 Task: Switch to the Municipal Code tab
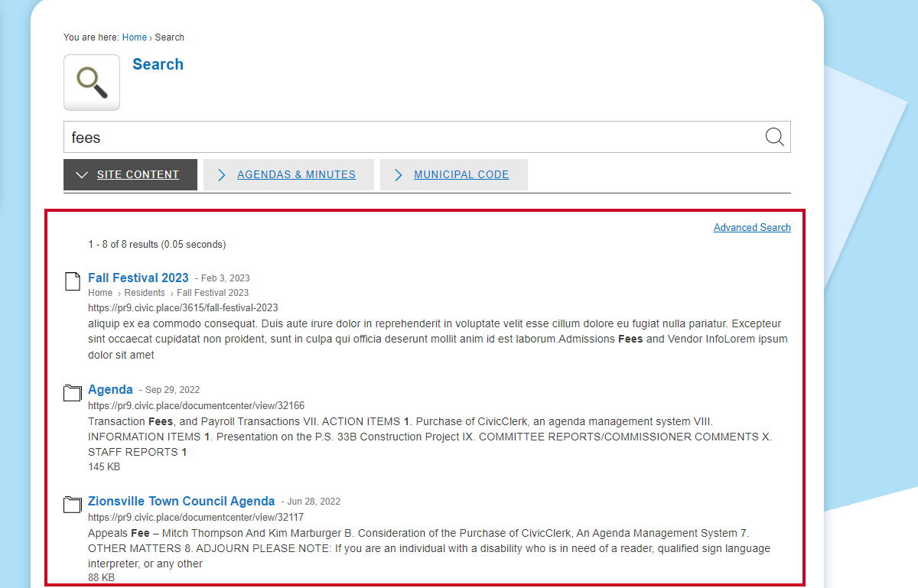pos(454,175)
